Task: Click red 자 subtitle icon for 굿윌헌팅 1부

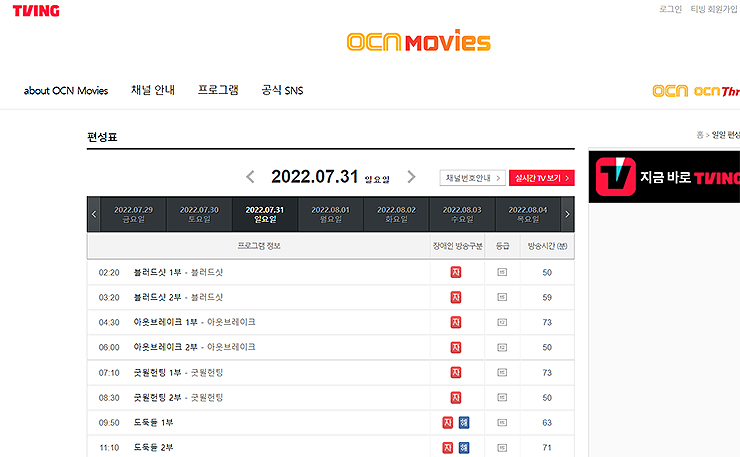Action: tap(455, 372)
